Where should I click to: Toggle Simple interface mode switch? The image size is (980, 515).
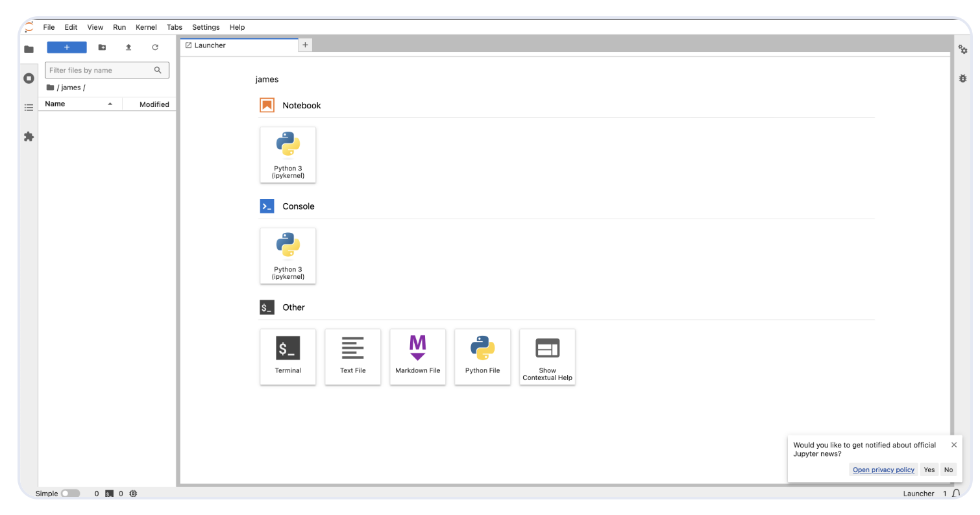(x=70, y=494)
